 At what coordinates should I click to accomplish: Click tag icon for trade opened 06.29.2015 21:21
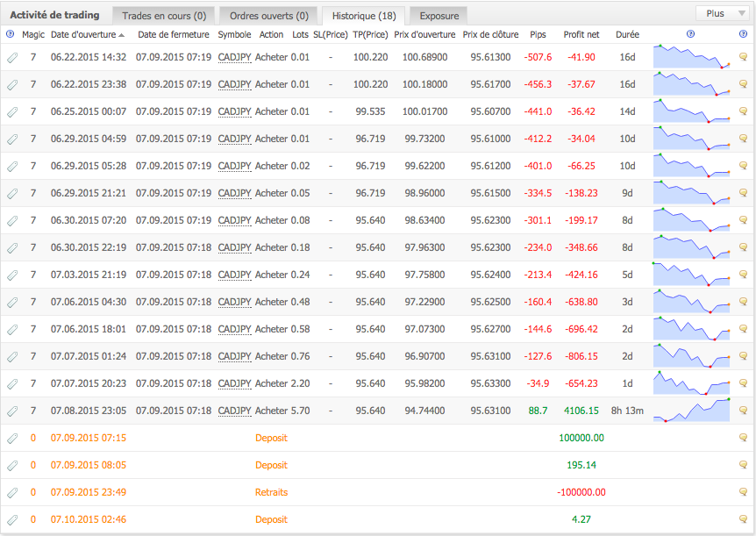tap(12, 194)
